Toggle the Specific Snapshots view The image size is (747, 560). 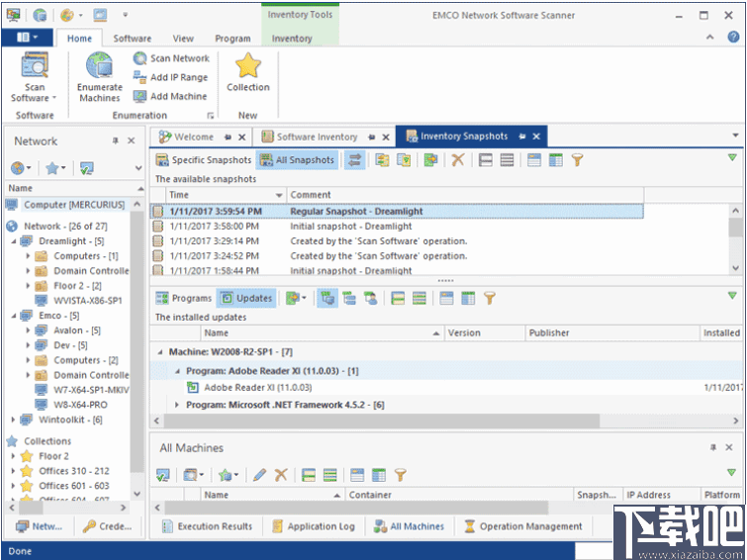coord(204,160)
